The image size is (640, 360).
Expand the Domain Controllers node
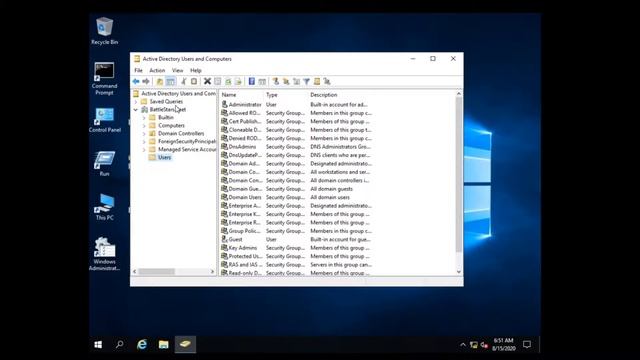tap(144, 133)
